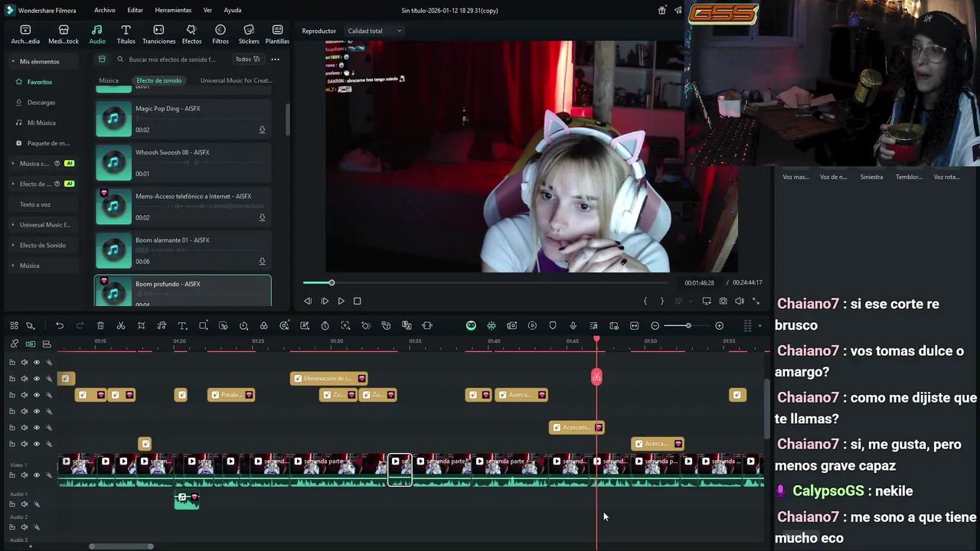Download the Magic Pop Ding sound
The height and width of the screenshot is (551, 980).
(x=262, y=130)
